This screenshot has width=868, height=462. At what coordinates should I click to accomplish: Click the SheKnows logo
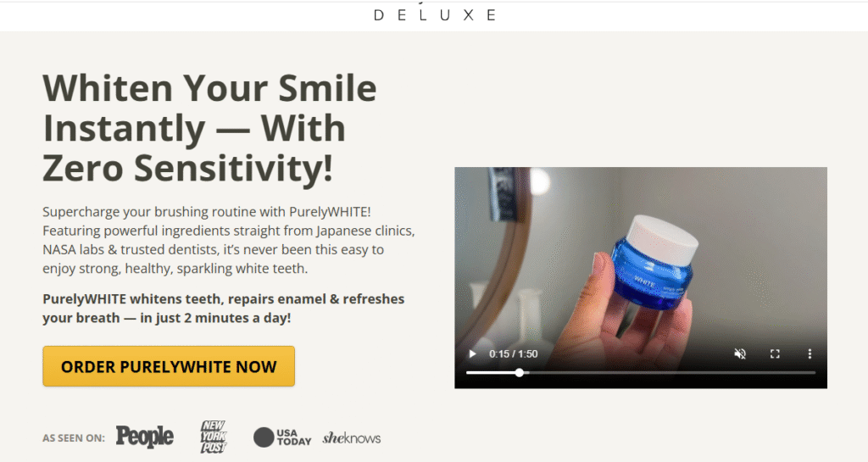352,437
